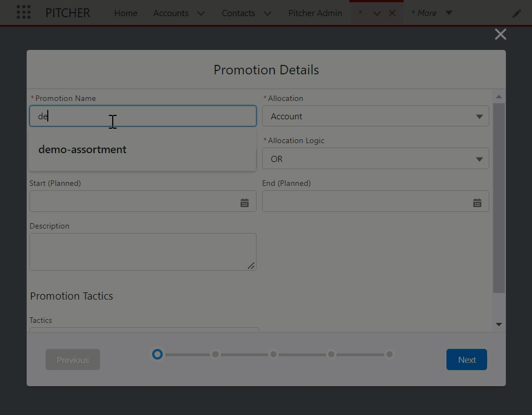Image resolution: width=532 pixels, height=415 pixels.
Task: Expand the current tab's chevron menu
Action: coord(377,13)
